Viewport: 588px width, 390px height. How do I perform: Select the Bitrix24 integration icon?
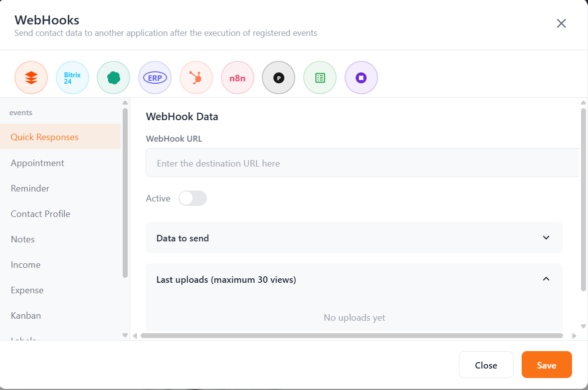click(72, 77)
